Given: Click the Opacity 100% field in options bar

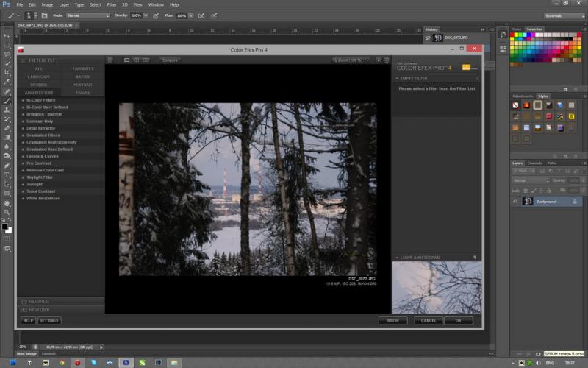Looking at the screenshot, I should click(x=137, y=15).
